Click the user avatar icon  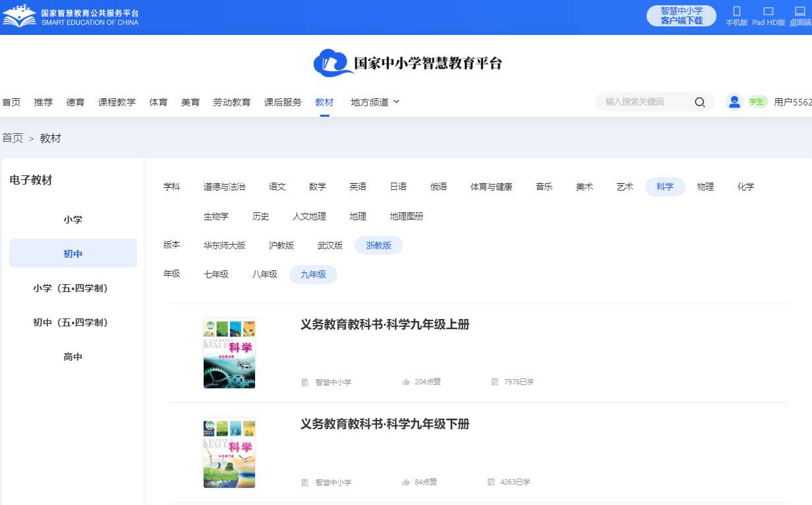734,102
